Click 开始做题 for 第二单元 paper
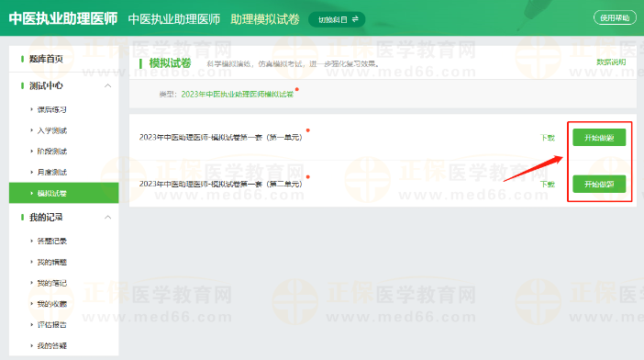The height and width of the screenshot is (360, 644). (599, 184)
